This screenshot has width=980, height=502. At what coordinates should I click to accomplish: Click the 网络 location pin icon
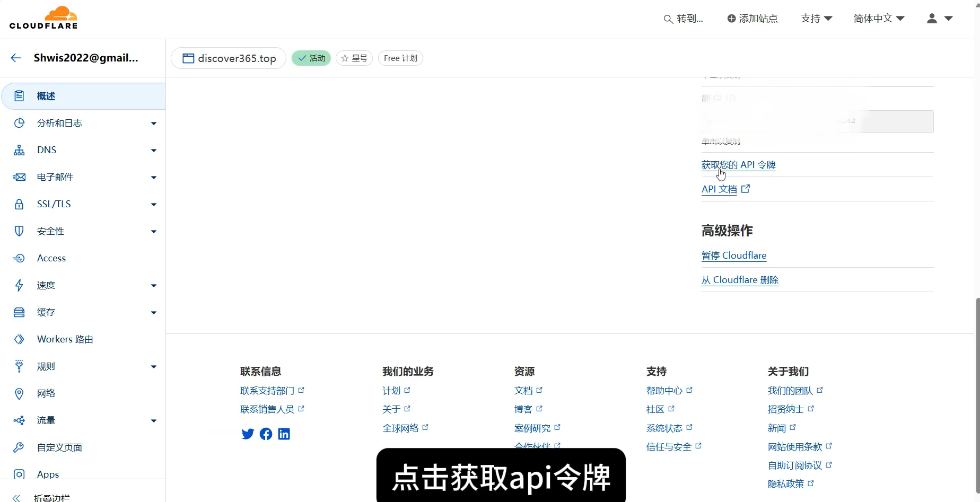(x=19, y=393)
